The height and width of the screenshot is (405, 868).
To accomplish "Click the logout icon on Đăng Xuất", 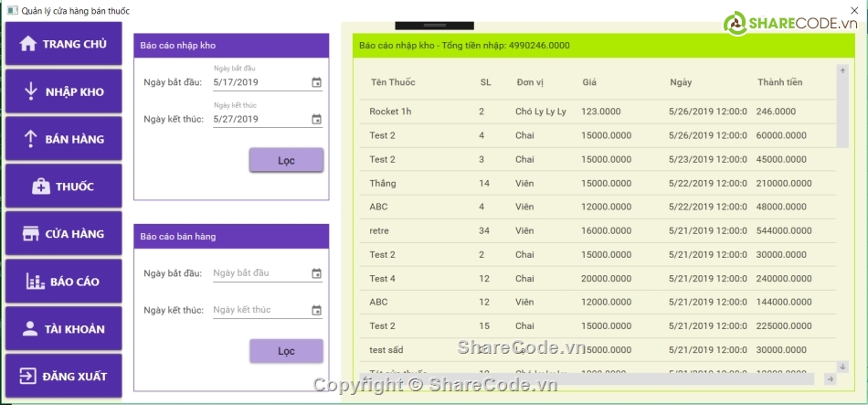I will pyautogui.click(x=28, y=377).
